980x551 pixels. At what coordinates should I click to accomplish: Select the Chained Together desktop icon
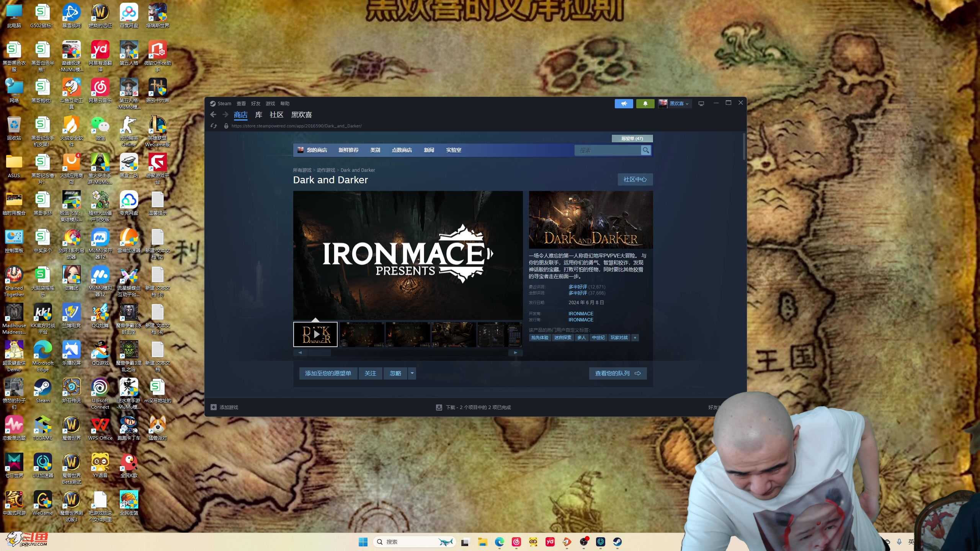[x=14, y=281]
